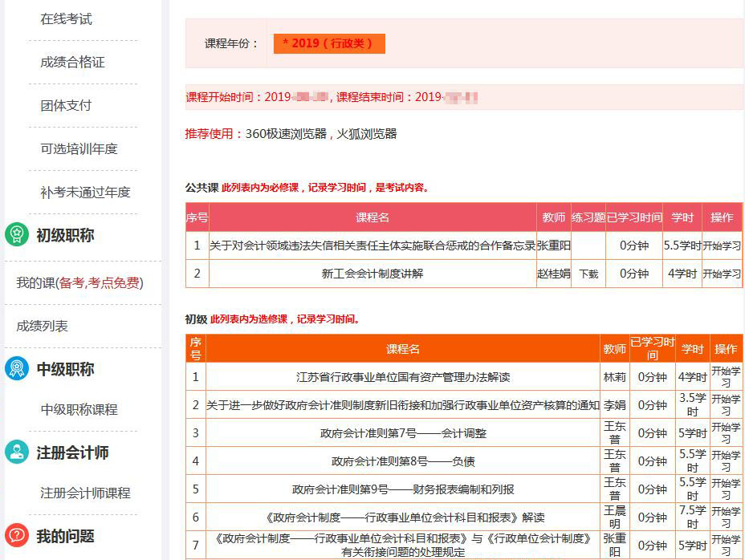
Task: Start learning 新工会会计制度讲解 course
Action: click(x=722, y=274)
